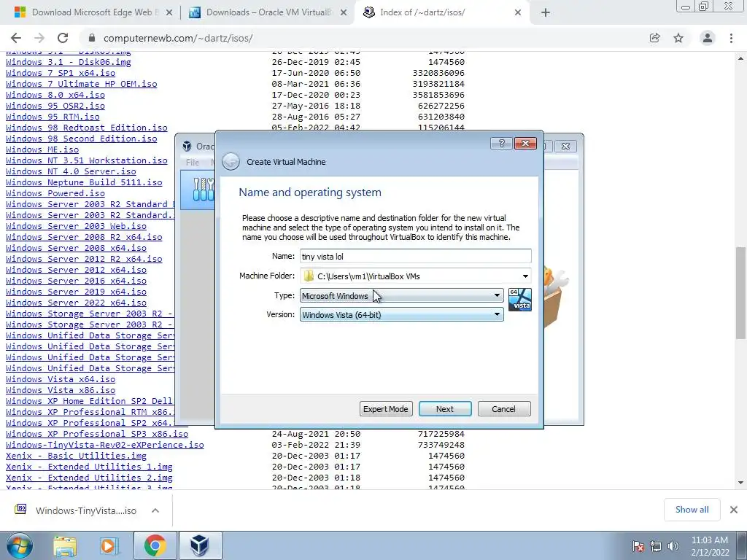The height and width of the screenshot is (560, 747).
Task: Open Xenix - Basic Utilities.img link
Action: [76, 456]
